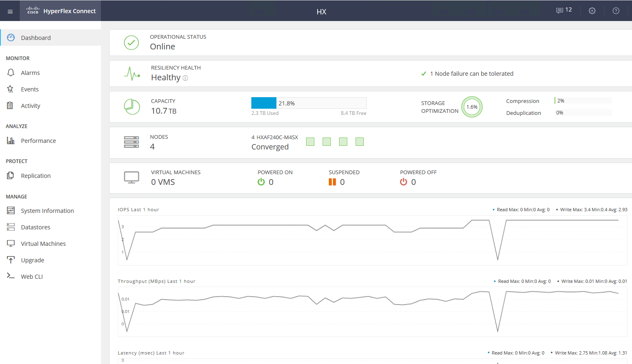Image resolution: width=632 pixels, height=364 pixels.
Task: Click the Replication copy icon
Action: click(11, 175)
